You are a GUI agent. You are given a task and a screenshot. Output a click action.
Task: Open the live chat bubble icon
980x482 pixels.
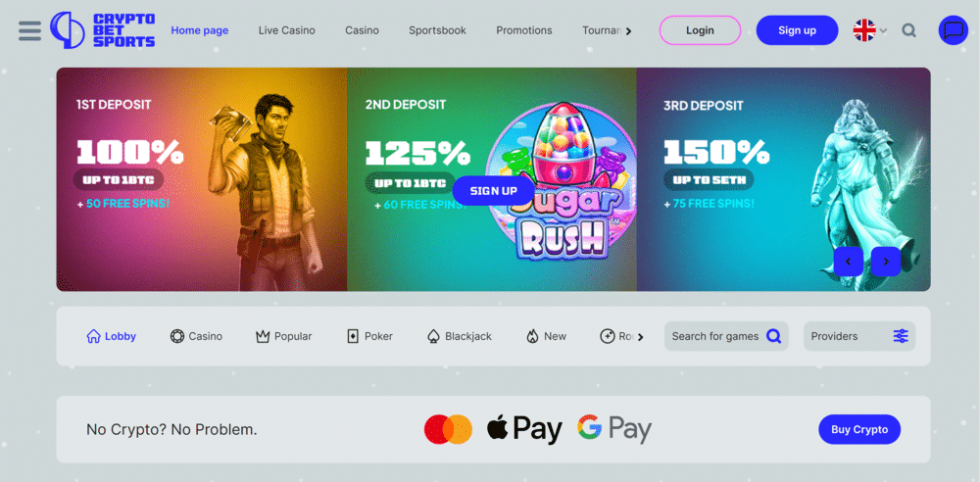coord(953,30)
